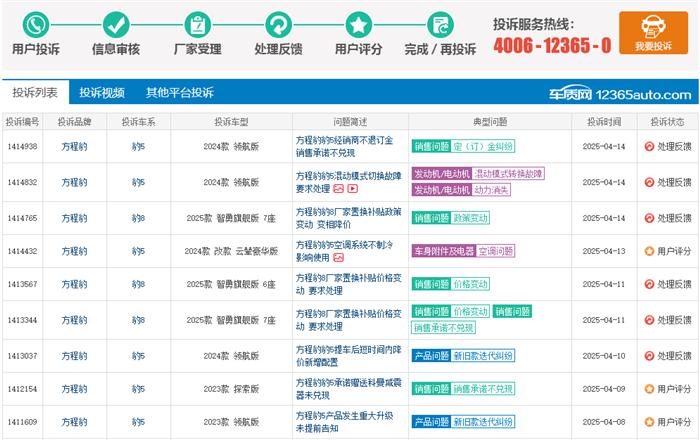
Task: Open complaint description in row 1413567
Action: (x=348, y=284)
